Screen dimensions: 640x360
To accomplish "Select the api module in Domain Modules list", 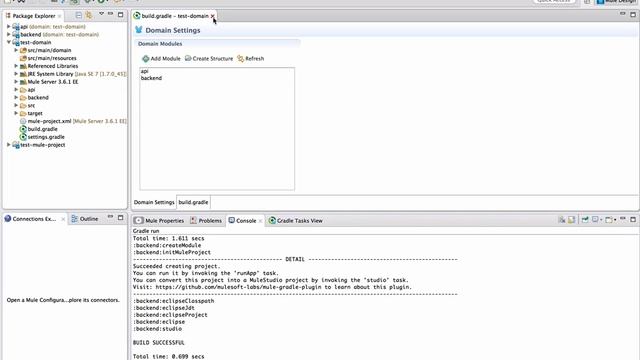I will [144, 71].
